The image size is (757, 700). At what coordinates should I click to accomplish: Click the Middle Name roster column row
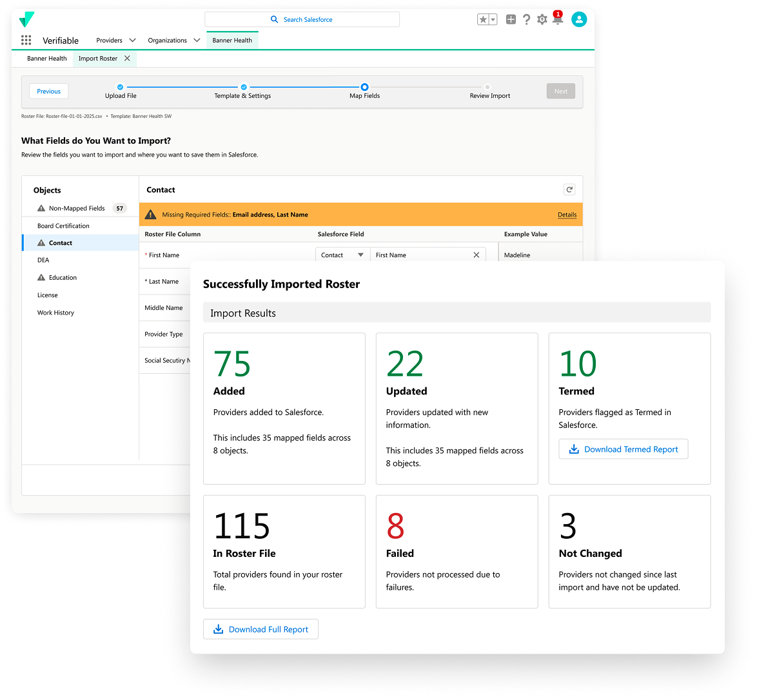point(164,307)
